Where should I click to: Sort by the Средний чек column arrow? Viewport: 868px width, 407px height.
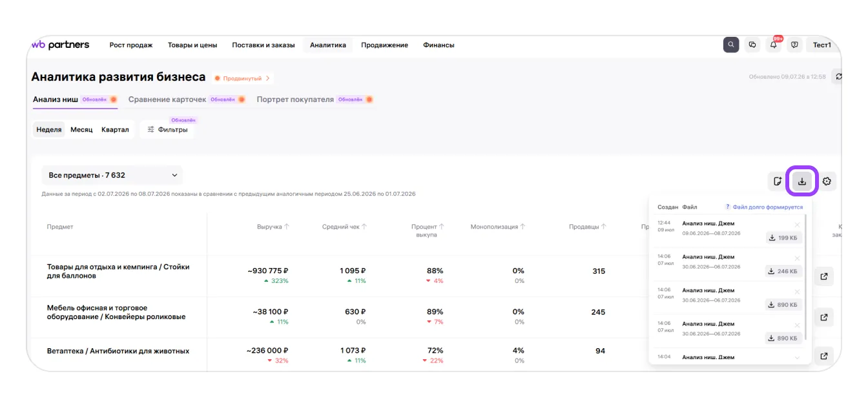364,227
